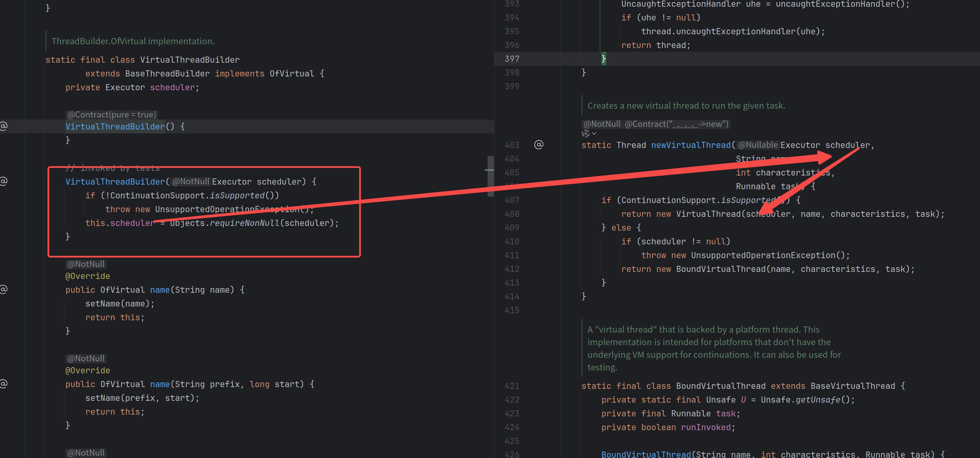This screenshot has width=980, height=458.
Task: Click the gutter @ icon on line 403
Action: coord(539,144)
